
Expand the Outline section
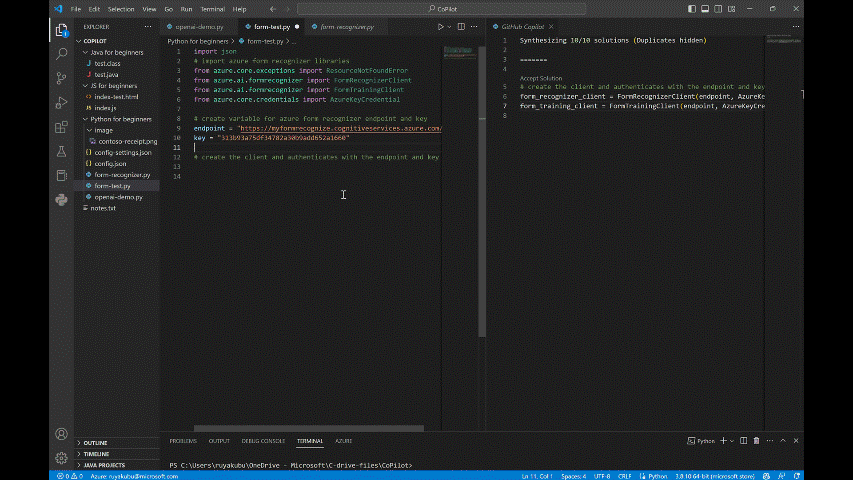point(95,442)
